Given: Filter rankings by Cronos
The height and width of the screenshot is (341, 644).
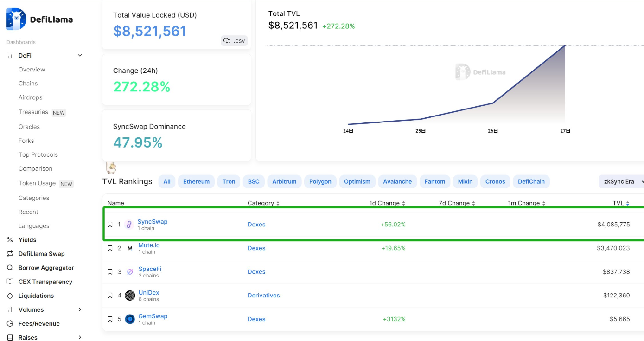Looking at the screenshot, I should [495, 181].
